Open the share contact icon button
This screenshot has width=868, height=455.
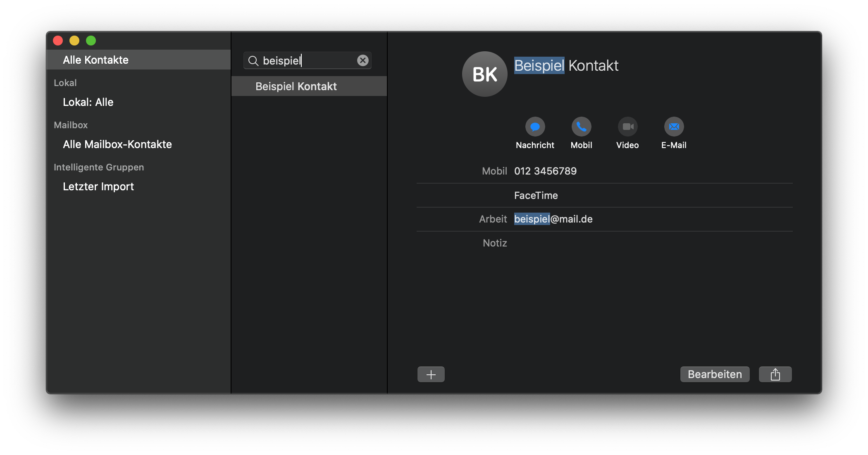pyautogui.click(x=775, y=374)
